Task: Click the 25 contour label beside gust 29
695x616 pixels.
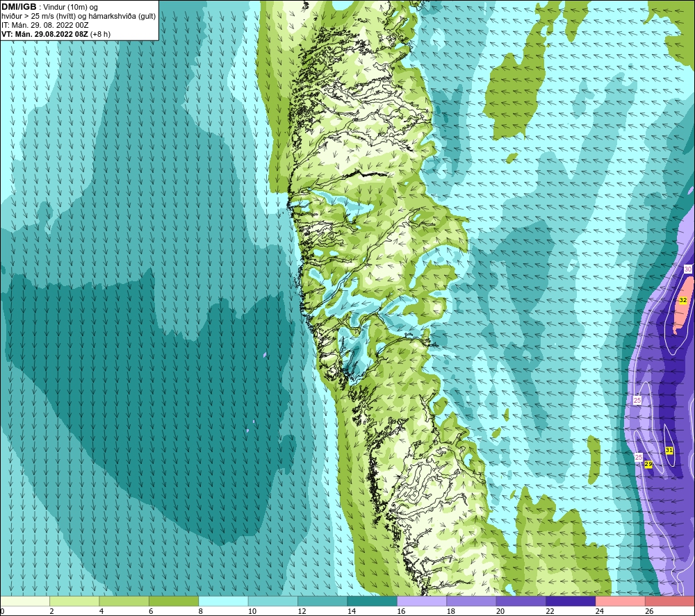Action: click(x=638, y=457)
